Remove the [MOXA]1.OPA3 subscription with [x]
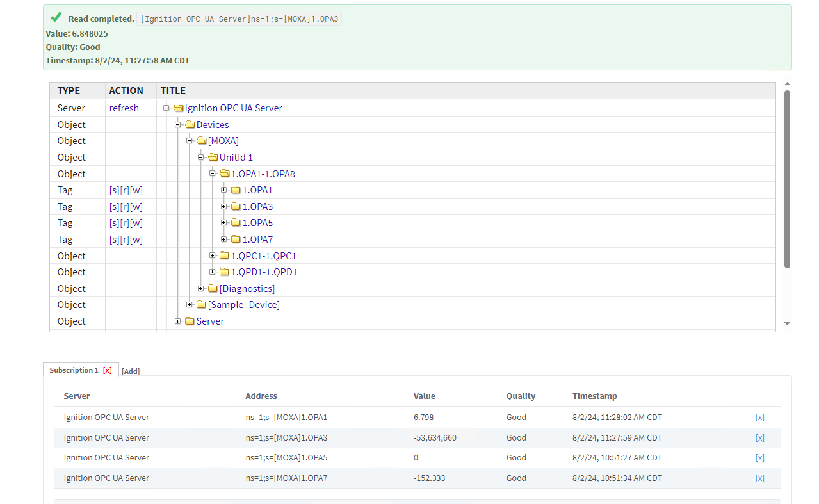 [760, 438]
